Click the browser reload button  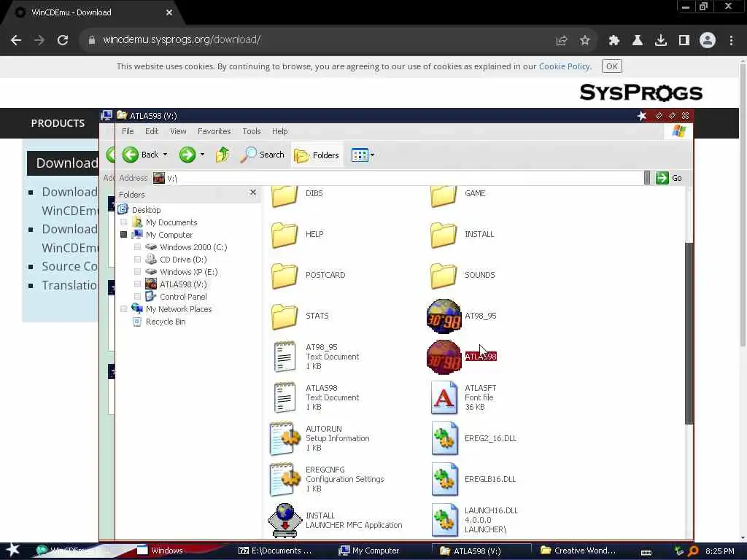(63, 40)
